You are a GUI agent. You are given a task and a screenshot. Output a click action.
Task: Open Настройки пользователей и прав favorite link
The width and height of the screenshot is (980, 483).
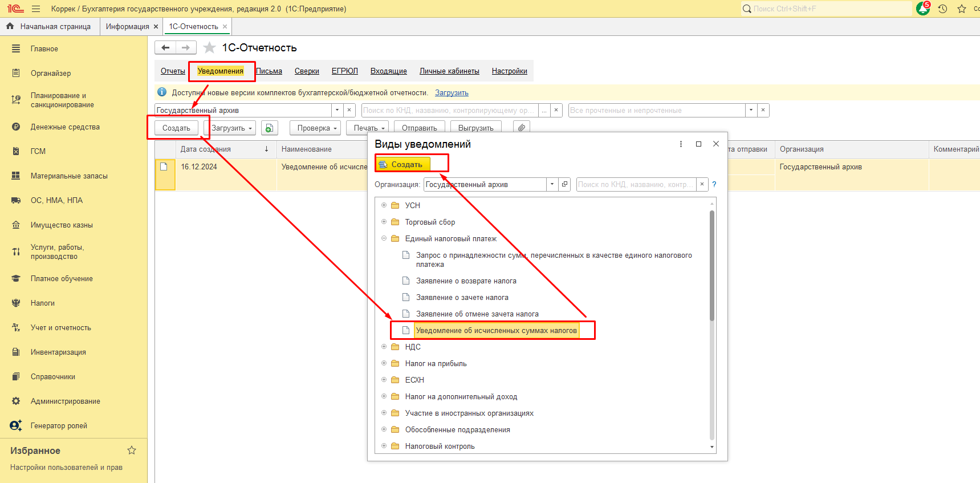click(x=66, y=467)
